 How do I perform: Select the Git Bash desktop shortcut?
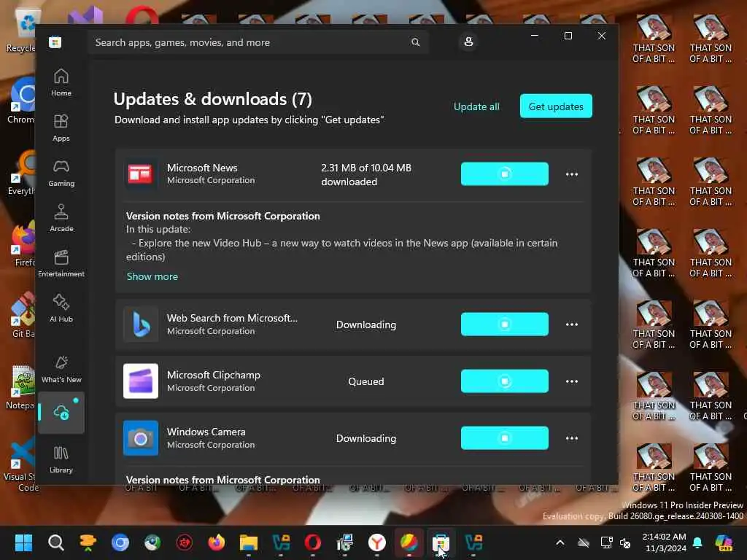(x=23, y=315)
